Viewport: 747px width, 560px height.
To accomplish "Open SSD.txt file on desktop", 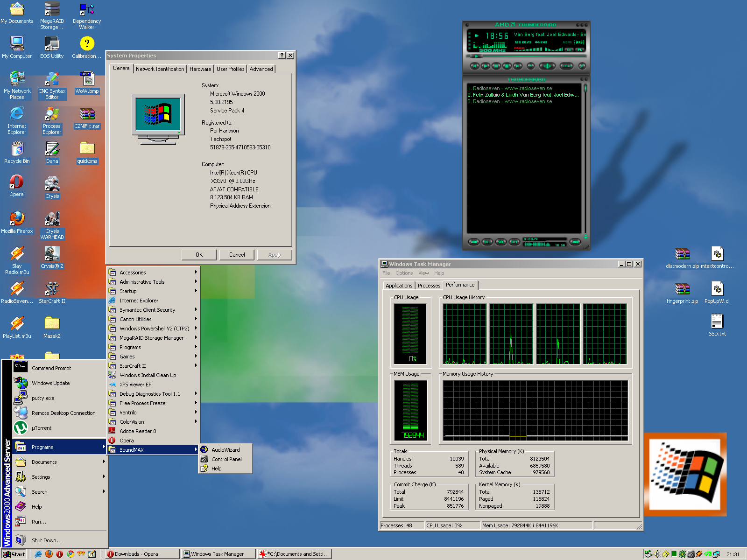I will (x=717, y=325).
